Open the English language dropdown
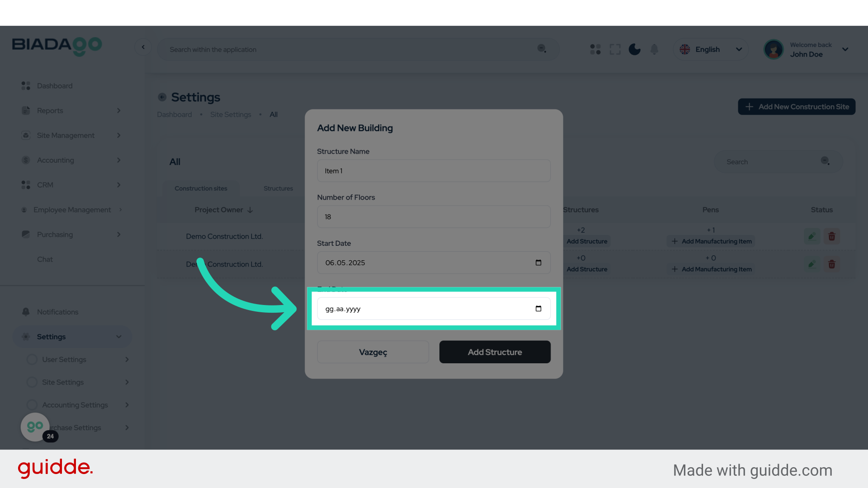This screenshot has width=868, height=488. point(711,49)
